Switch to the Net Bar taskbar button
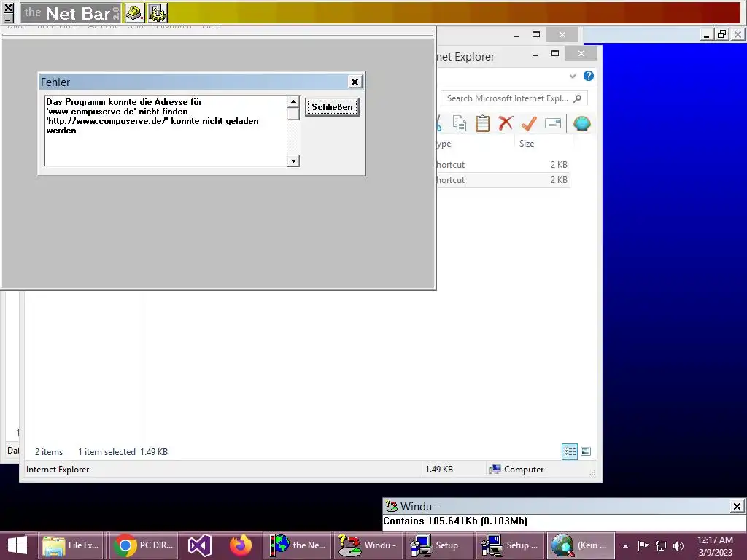 coord(298,545)
